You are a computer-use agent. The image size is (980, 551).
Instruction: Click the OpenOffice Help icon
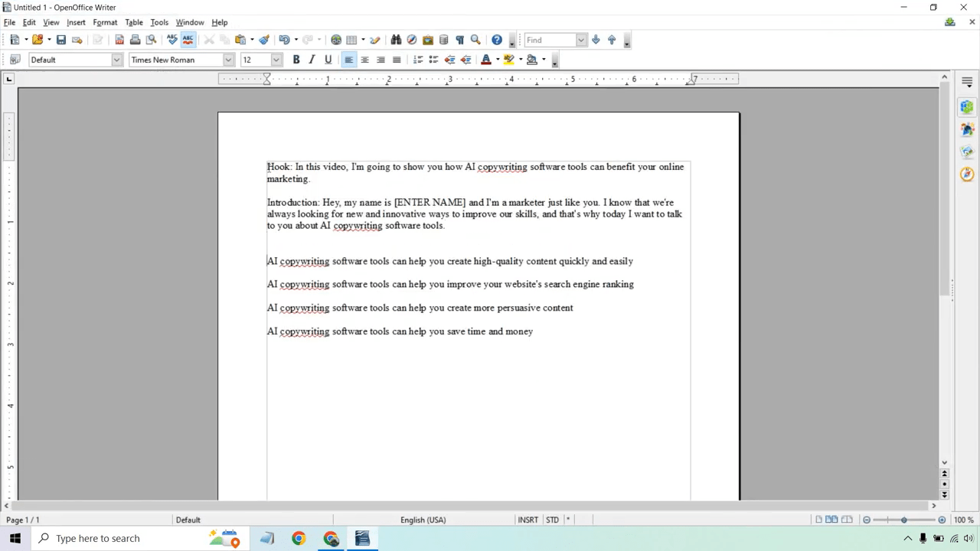(x=497, y=40)
